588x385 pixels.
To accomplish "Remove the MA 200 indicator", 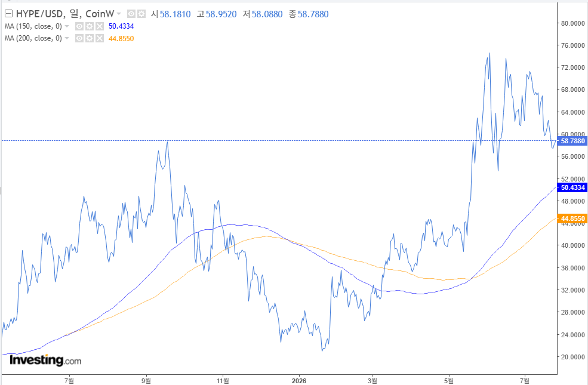I will click(x=99, y=38).
